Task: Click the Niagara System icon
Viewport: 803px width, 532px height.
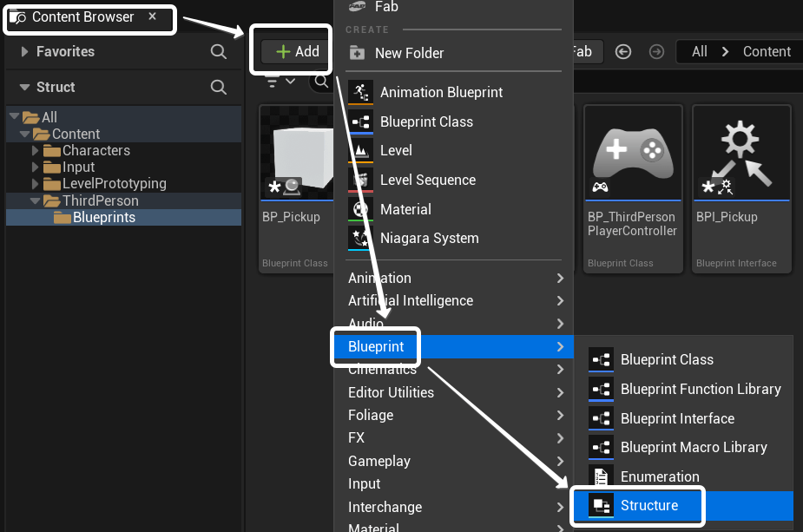Action: [360, 238]
